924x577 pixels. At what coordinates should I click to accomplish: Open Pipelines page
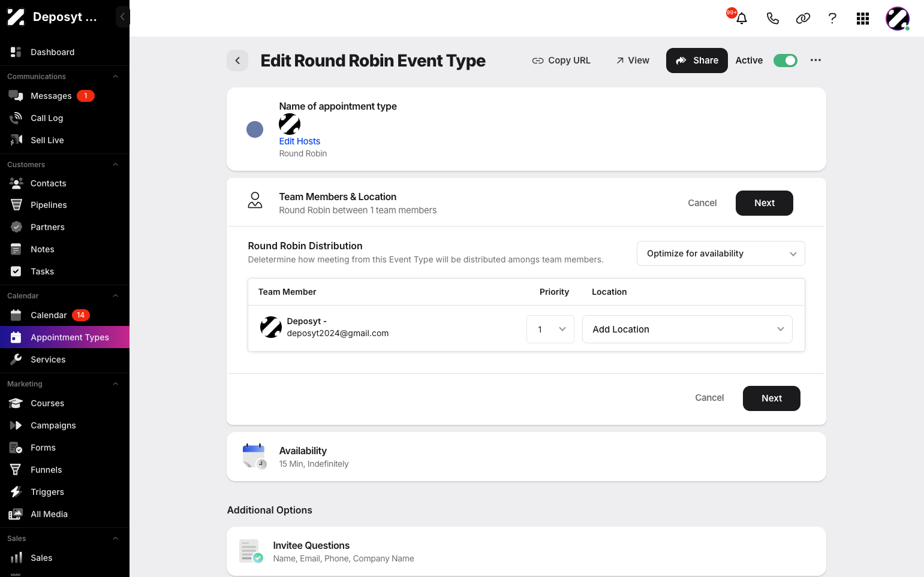point(65,205)
